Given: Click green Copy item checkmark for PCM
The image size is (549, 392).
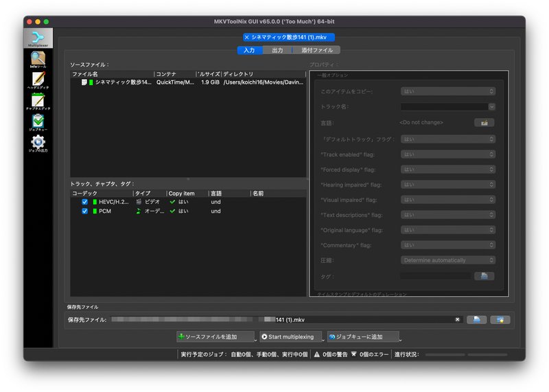Looking at the screenshot, I should 172,211.
